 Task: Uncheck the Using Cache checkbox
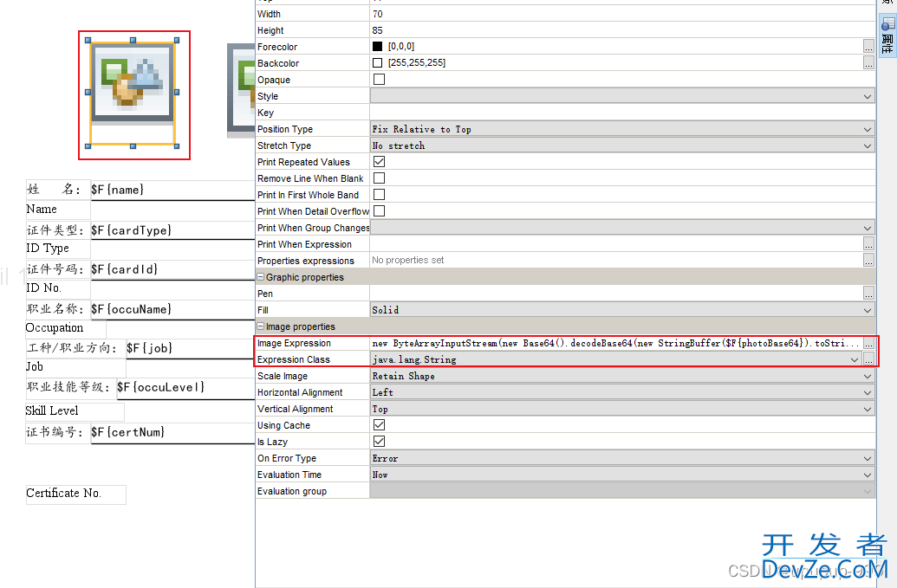[x=379, y=424]
